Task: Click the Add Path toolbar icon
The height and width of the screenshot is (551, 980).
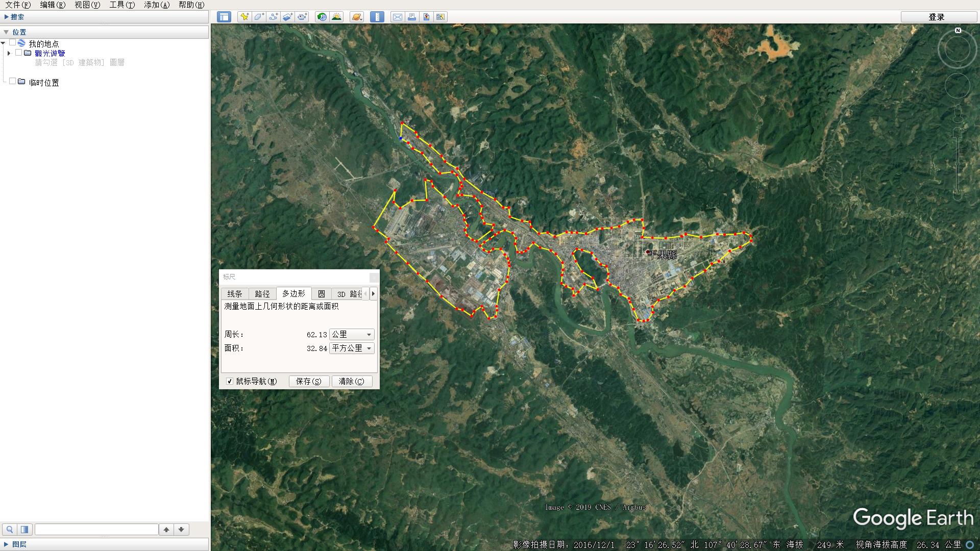Action: click(273, 17)
